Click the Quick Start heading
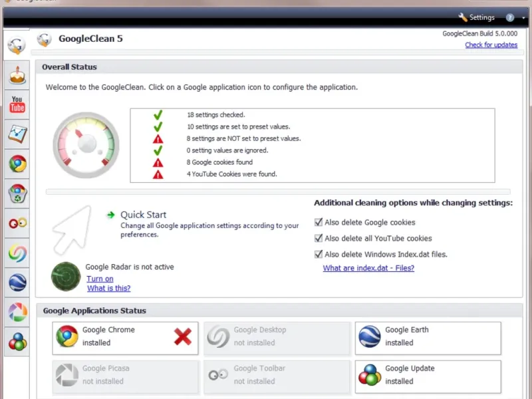The width and height of the screenshot is (532, 399). 143,215
